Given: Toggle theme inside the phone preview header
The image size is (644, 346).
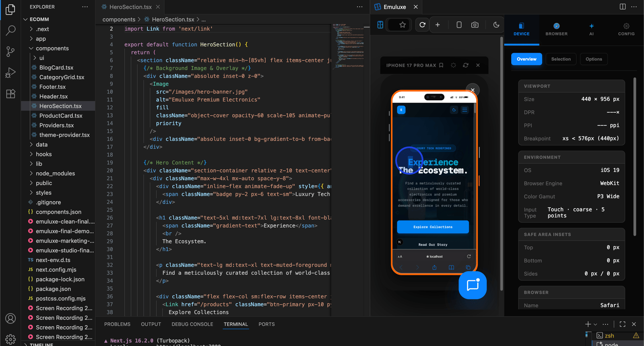Looking at the screenshot, I should [454, 110].
